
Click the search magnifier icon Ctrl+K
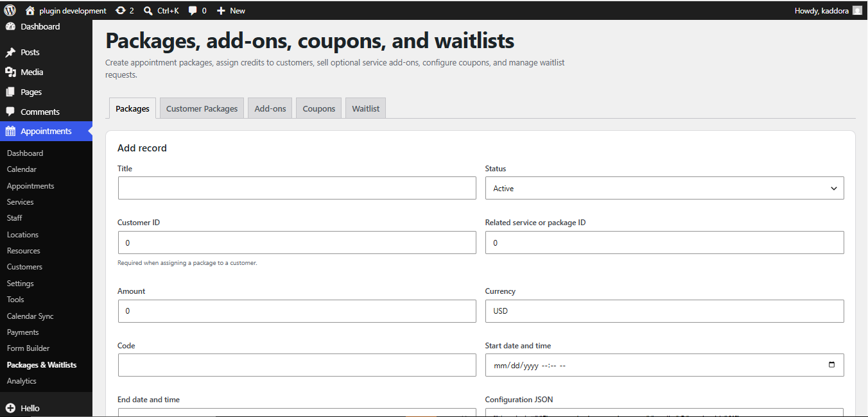tap(148, 10)
